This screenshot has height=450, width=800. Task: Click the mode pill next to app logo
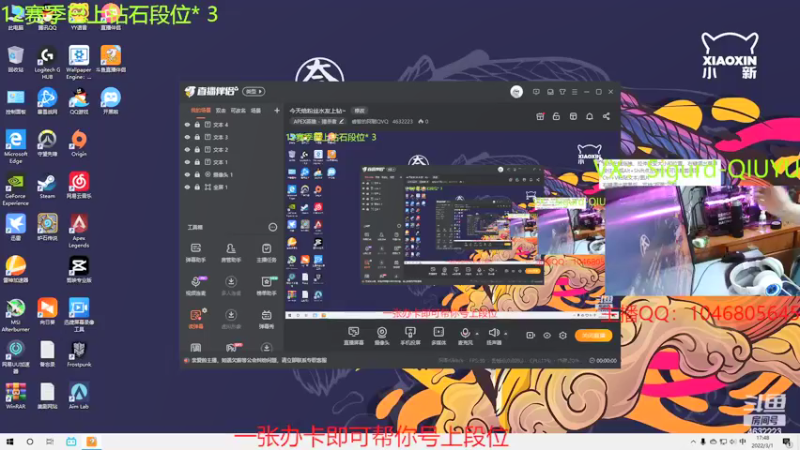tap(254, 92)
